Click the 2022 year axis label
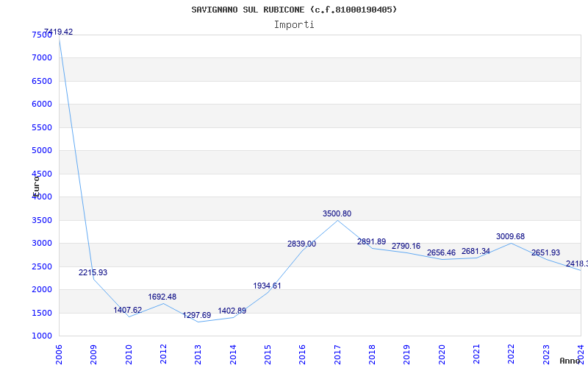The height and width of the screenshot is (368, 588). (x=511, y=353)
